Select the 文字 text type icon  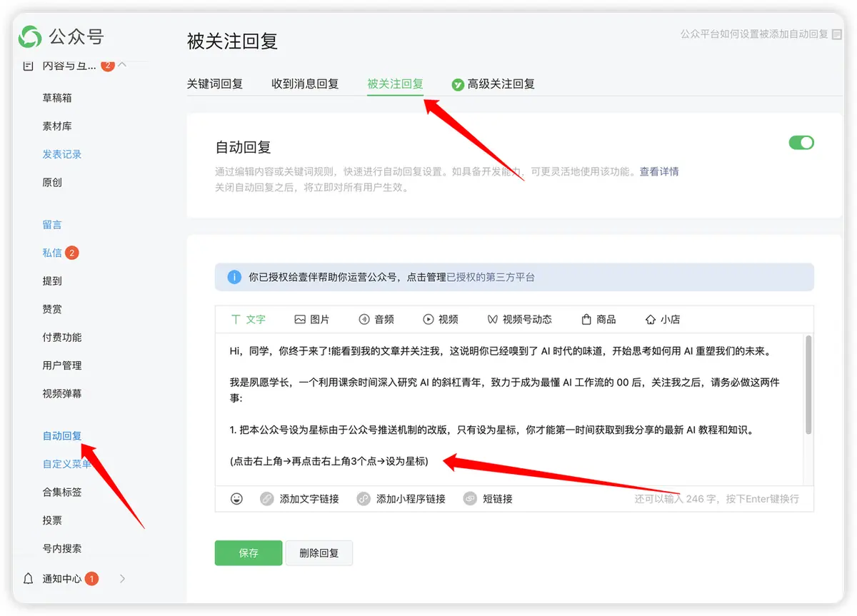pyautogui.click(x=236, y=320)
